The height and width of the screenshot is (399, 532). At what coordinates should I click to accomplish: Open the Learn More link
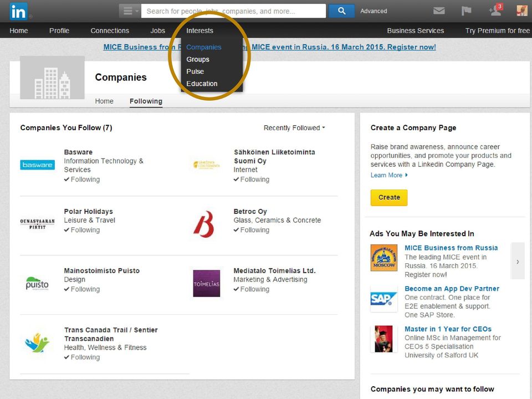(389, 175)
